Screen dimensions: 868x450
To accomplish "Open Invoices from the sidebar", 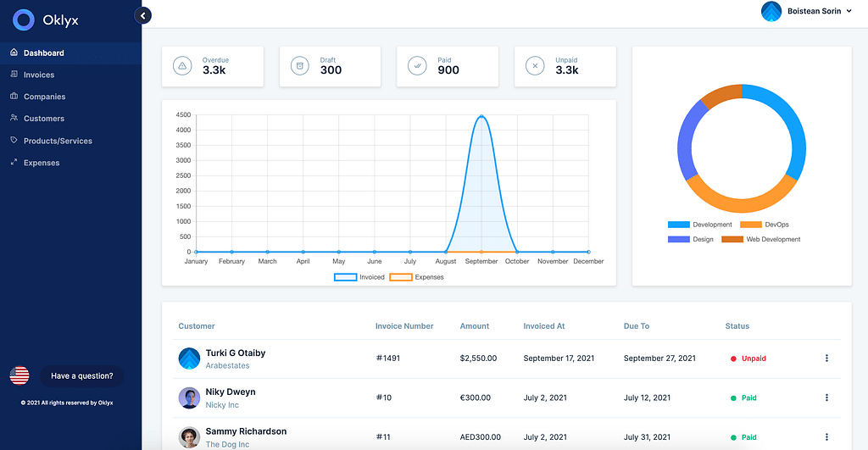I will pyautogui.click(x=38, y=75).
